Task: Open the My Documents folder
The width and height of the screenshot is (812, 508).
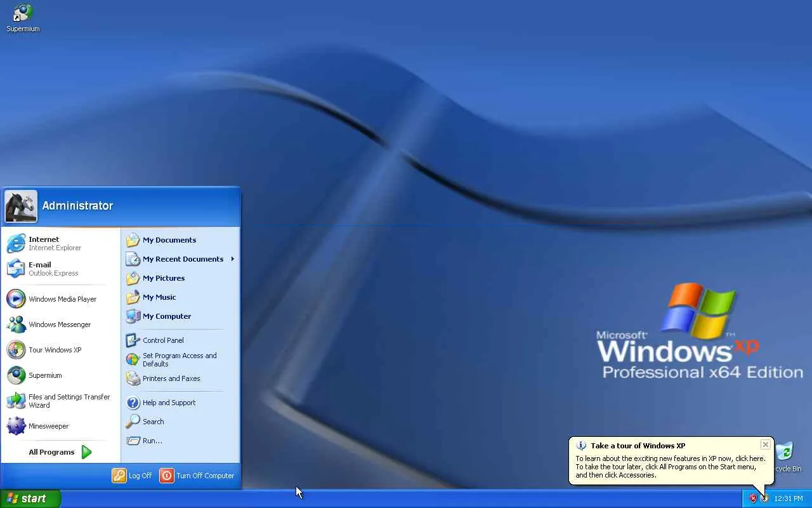Action: pyautogui.click(x=180, y=240)
